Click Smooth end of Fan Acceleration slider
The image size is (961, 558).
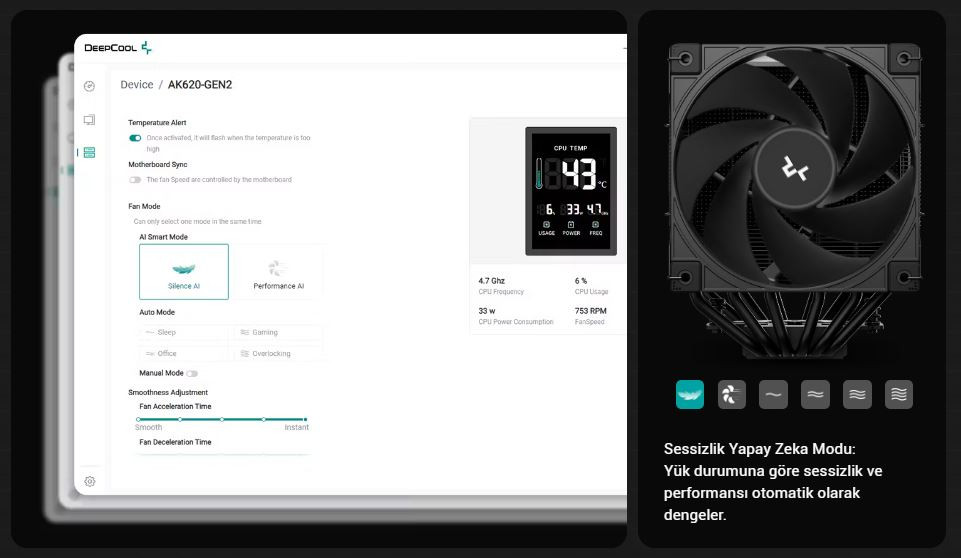point(138,419)
